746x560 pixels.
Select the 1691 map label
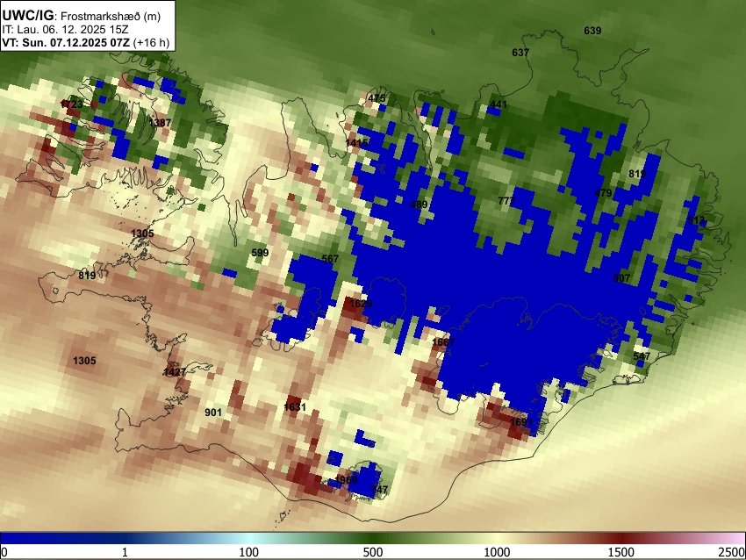tap(521, 422)
